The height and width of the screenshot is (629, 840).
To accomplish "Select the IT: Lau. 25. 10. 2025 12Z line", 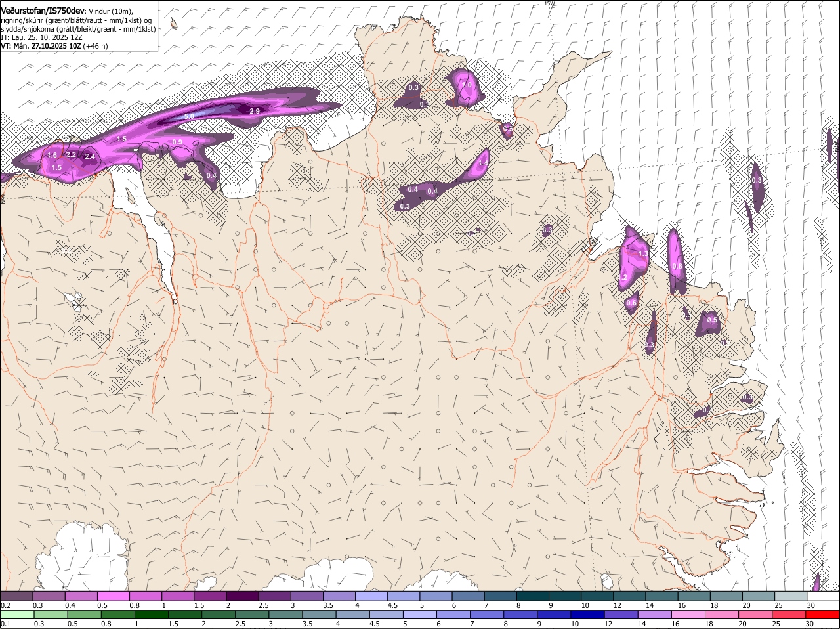I will 41,37.
